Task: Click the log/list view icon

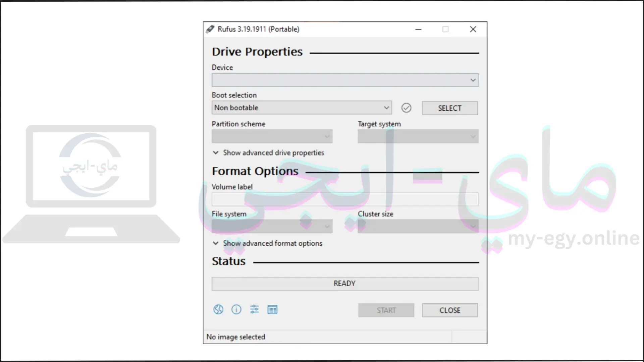Action: point(272,309)
